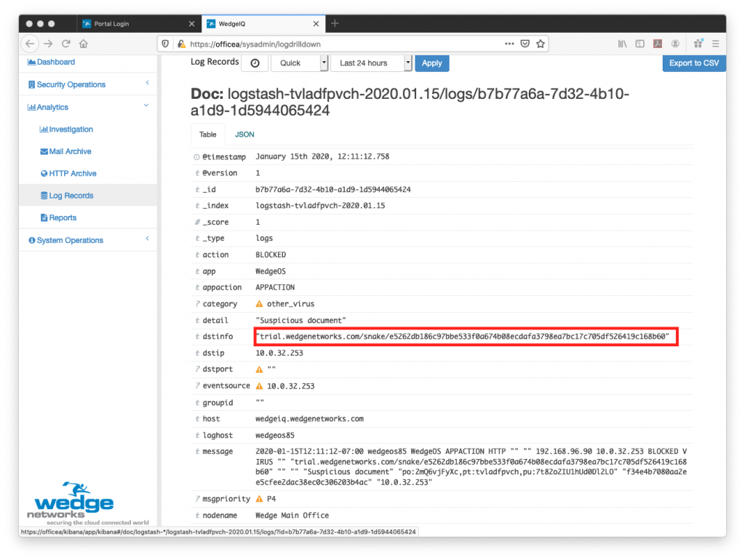Click the tracking protection shield icon
Screen dimensions: 745x560
165,44
